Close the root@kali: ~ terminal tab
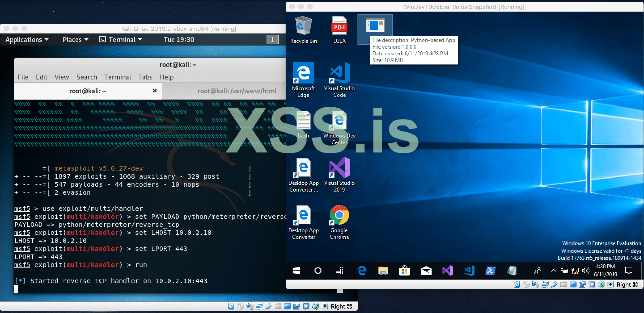This screenshot has height=313, width=644. tap(155, 91)
